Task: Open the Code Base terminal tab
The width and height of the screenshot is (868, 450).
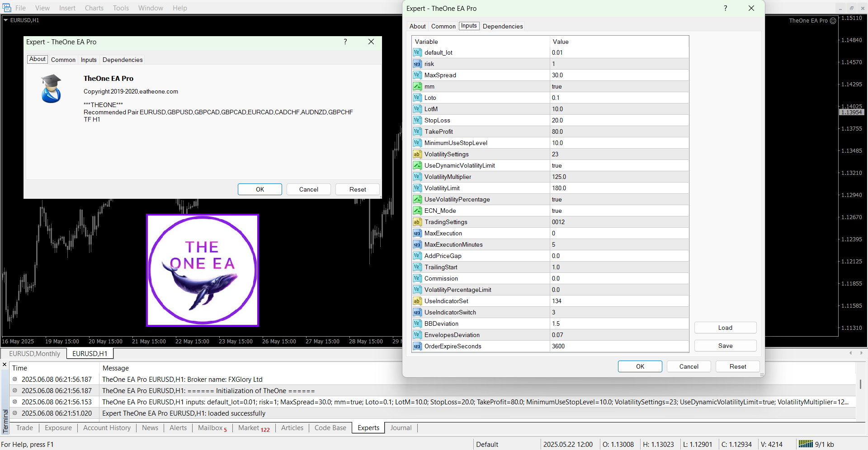Action: (x=330, y=428)
